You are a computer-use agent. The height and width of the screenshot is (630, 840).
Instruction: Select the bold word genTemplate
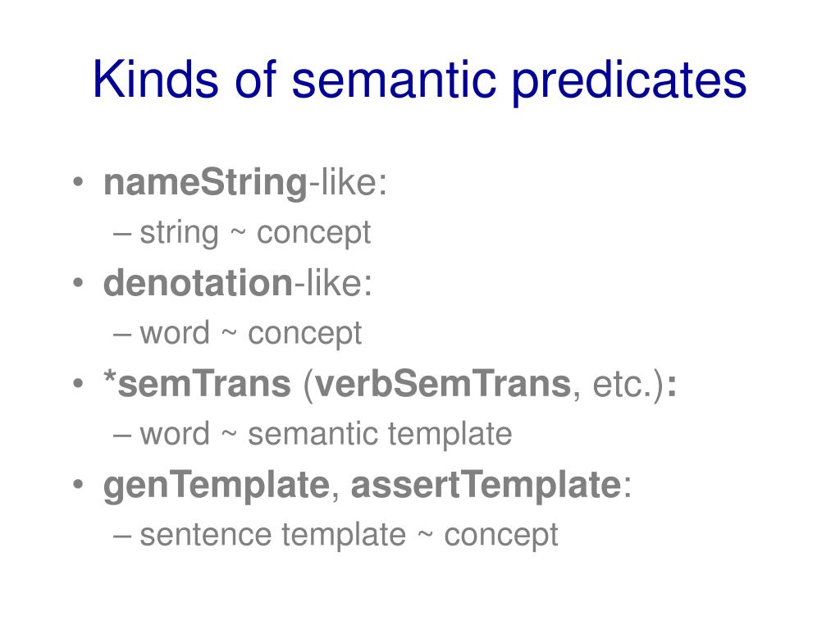[x=217, y=486]
